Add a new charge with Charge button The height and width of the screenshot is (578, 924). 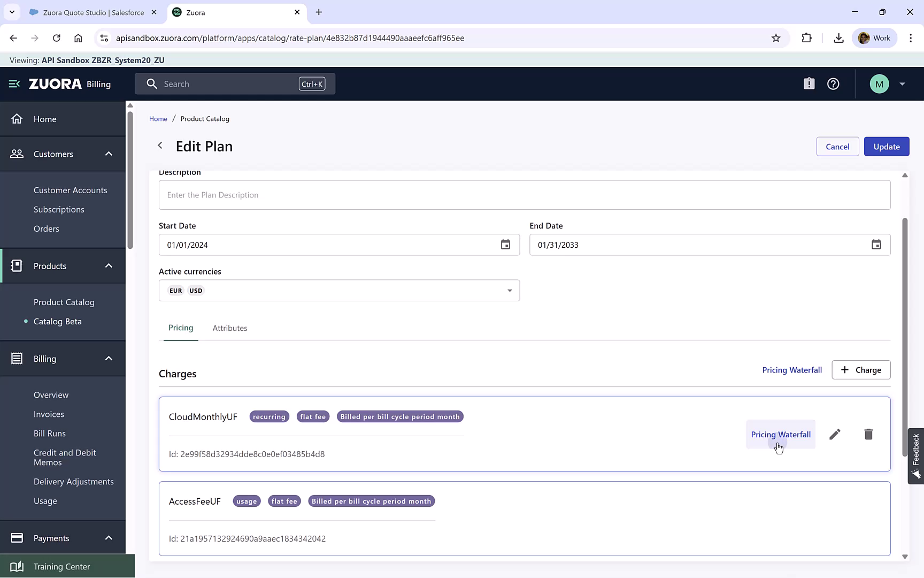click(861, 369)
